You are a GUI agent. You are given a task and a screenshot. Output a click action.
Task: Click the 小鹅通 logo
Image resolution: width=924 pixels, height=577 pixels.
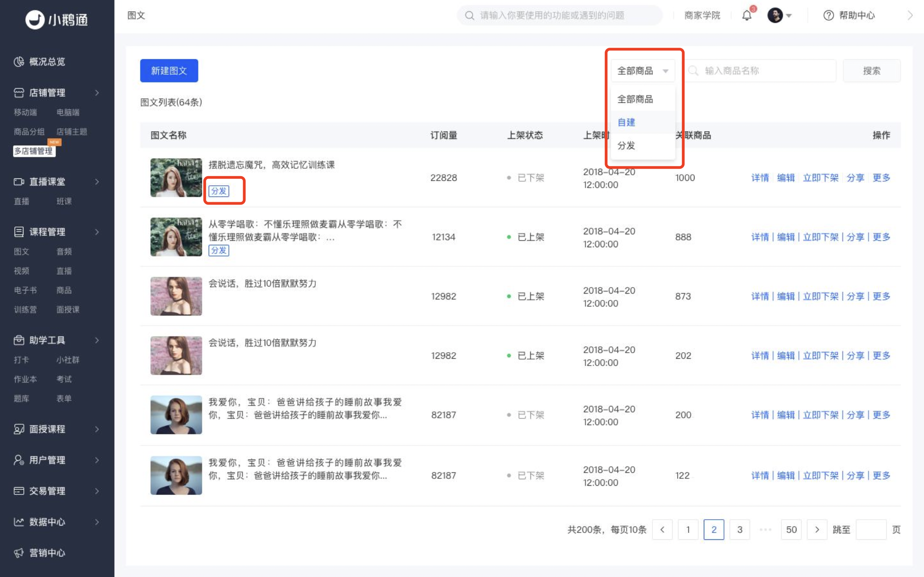pyautogui.click(x=56, y=20)
